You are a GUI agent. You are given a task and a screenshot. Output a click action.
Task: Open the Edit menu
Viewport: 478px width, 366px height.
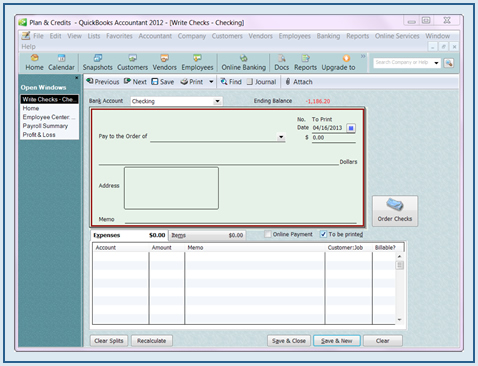pos(55,36)
